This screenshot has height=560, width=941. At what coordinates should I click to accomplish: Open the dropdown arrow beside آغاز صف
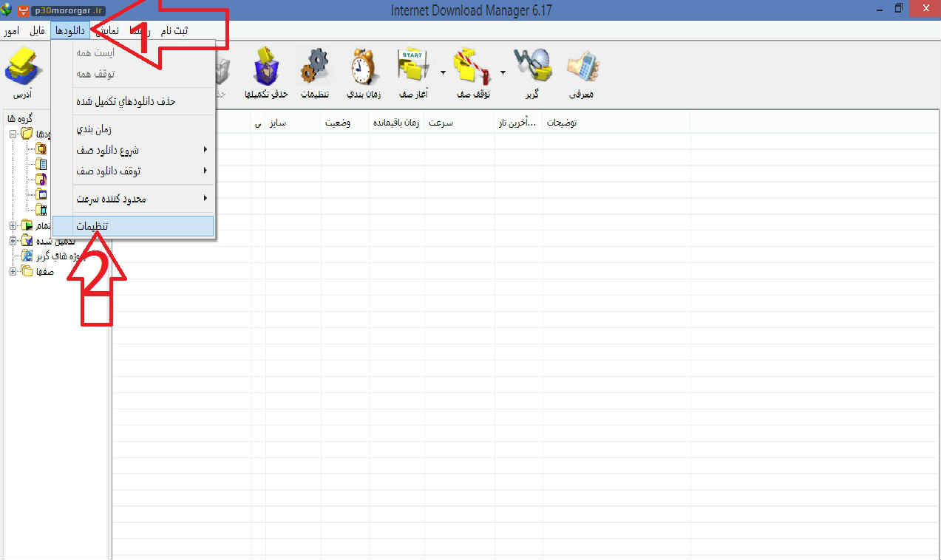443,72
